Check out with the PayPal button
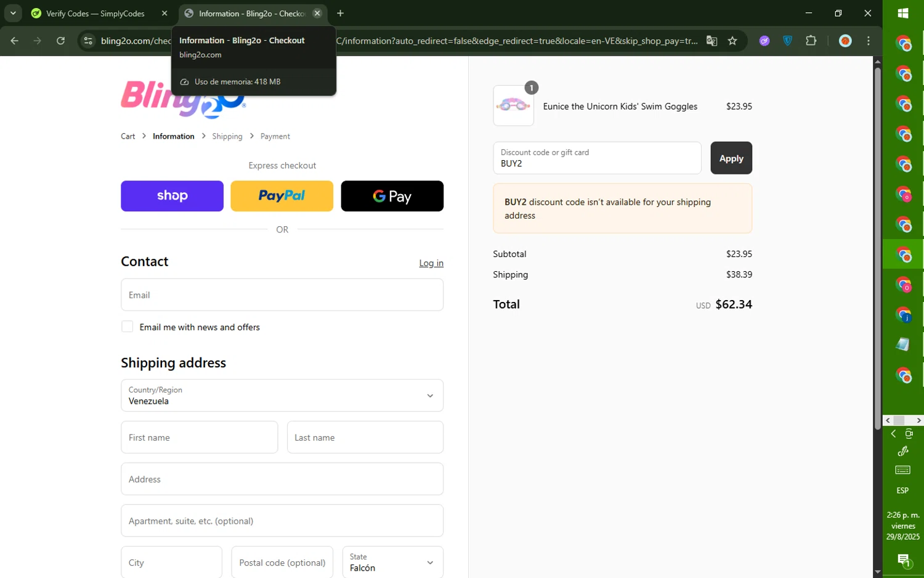 282,196
